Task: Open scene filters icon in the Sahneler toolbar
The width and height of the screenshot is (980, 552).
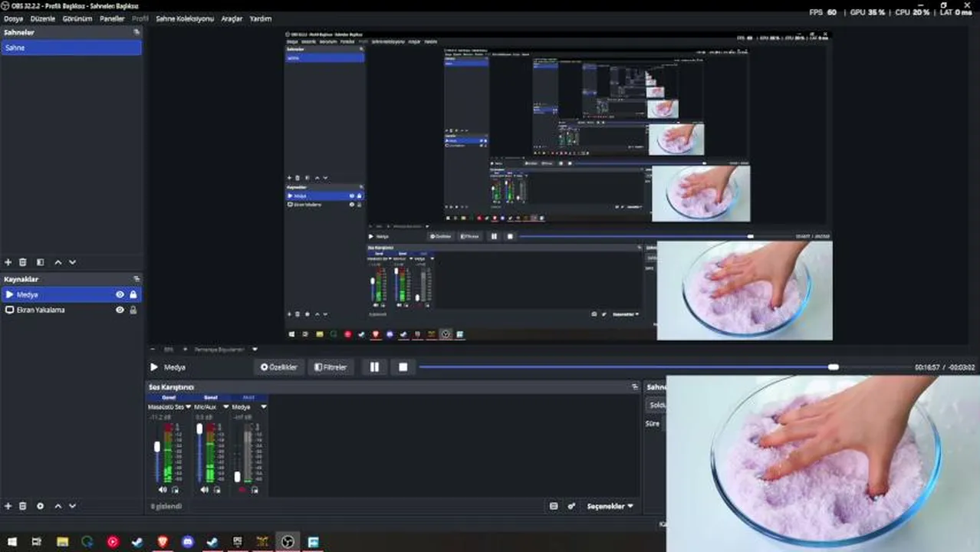Action: 41,262
